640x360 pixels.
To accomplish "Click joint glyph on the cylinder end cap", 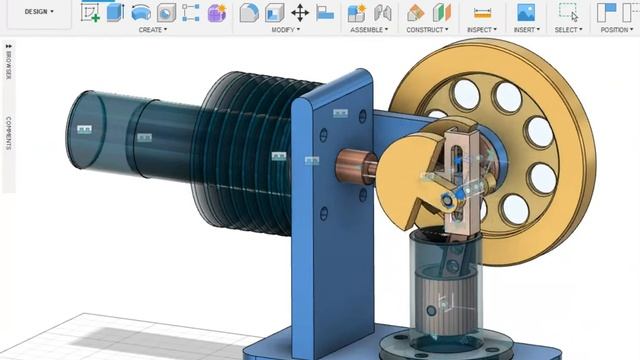I will 84,129.
